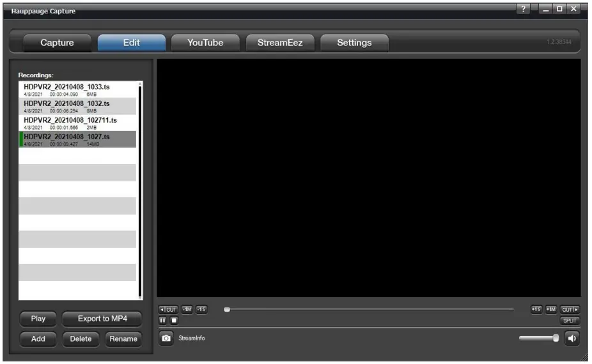Click Export to MP4

coord(102,319)
